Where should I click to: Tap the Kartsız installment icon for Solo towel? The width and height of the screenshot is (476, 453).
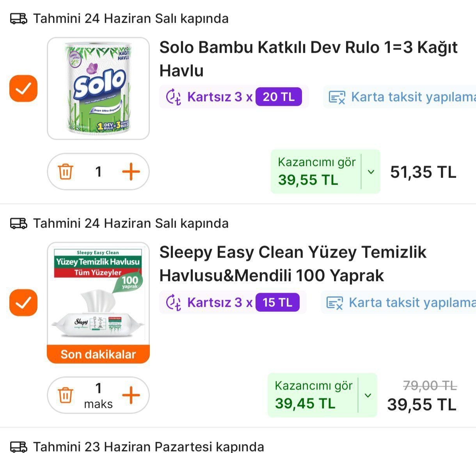(x=173, y=97)
